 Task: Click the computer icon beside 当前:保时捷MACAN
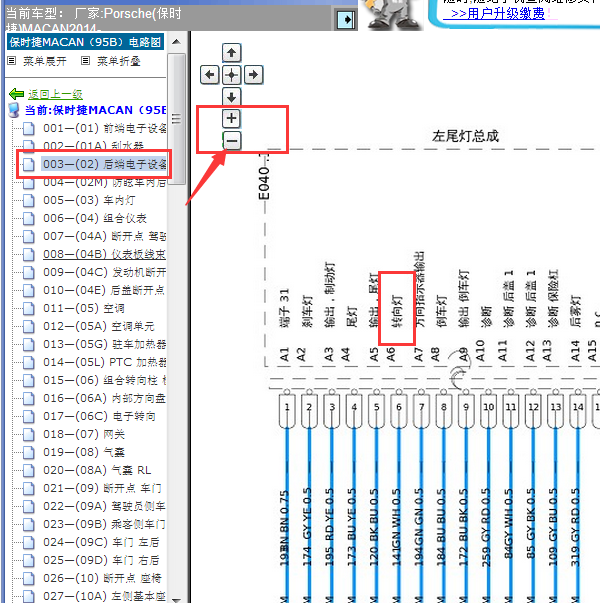(x=14, y=110)
